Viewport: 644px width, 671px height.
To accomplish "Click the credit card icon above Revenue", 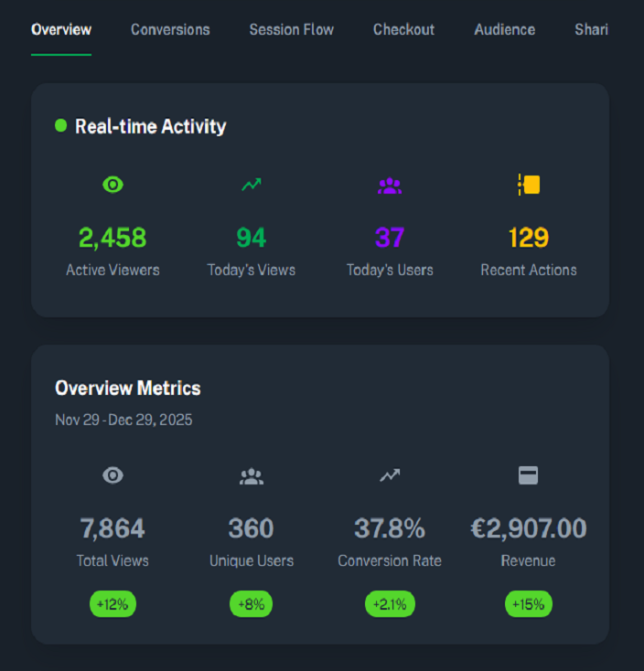I will click(529, 475).
